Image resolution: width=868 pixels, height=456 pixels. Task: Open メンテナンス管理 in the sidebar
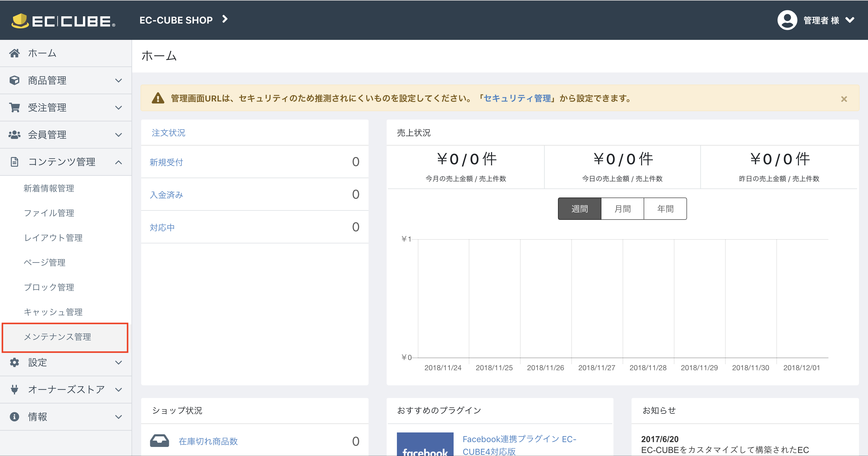tap(58, 337)
